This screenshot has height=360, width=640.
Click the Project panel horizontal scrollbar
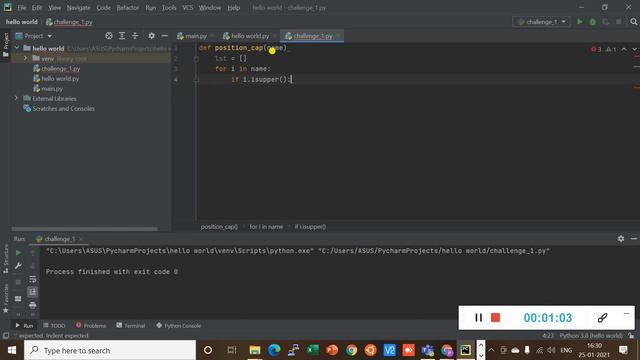pyautogui.click(x=84, y=229)
